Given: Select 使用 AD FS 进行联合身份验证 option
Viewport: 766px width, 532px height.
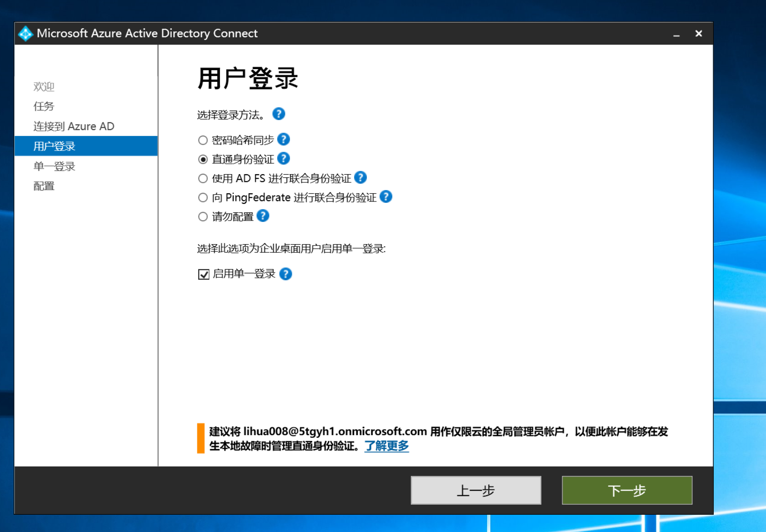Looking at the screenshot, I should click(x=203, y=178).
